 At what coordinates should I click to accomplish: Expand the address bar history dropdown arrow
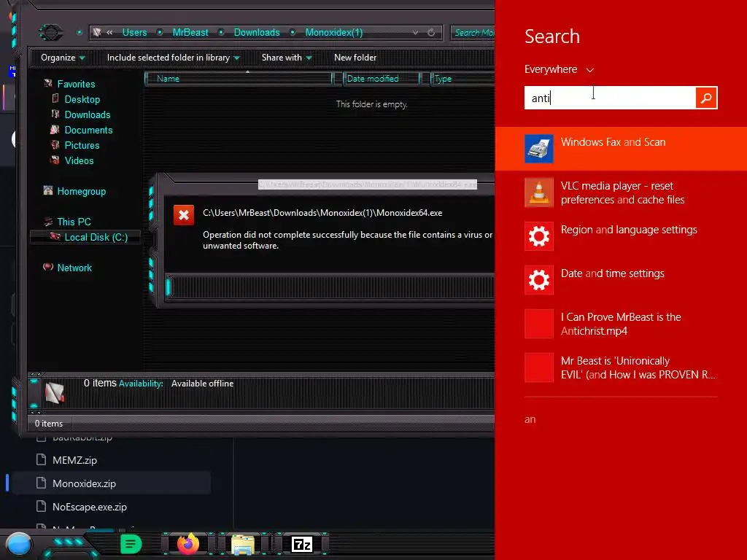(x=415, y=32)
